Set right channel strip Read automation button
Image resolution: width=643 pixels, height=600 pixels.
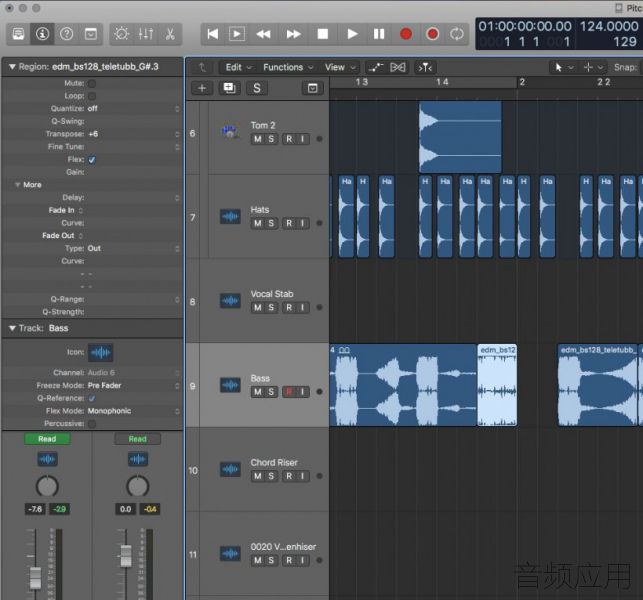click(x=137, y=439)
